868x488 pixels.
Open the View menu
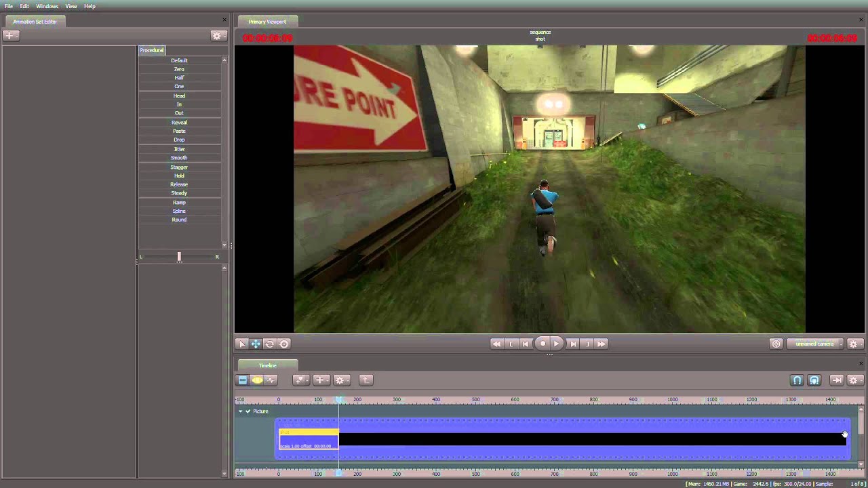[x=71, y=6]
